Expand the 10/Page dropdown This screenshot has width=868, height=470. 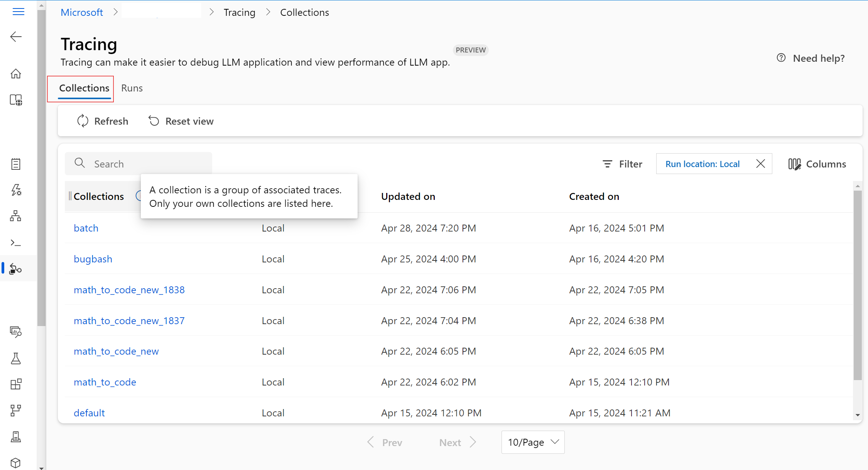[x=533, y=442]
